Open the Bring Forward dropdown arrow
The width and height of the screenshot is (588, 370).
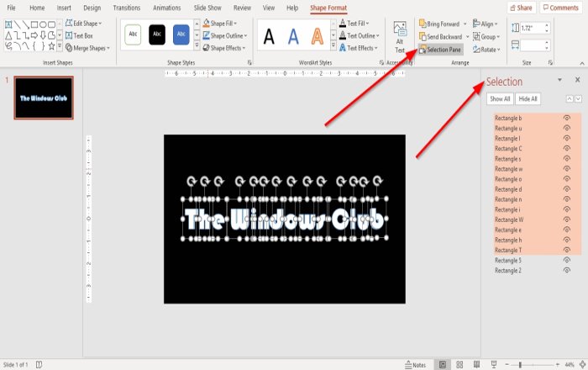[465, 24]
